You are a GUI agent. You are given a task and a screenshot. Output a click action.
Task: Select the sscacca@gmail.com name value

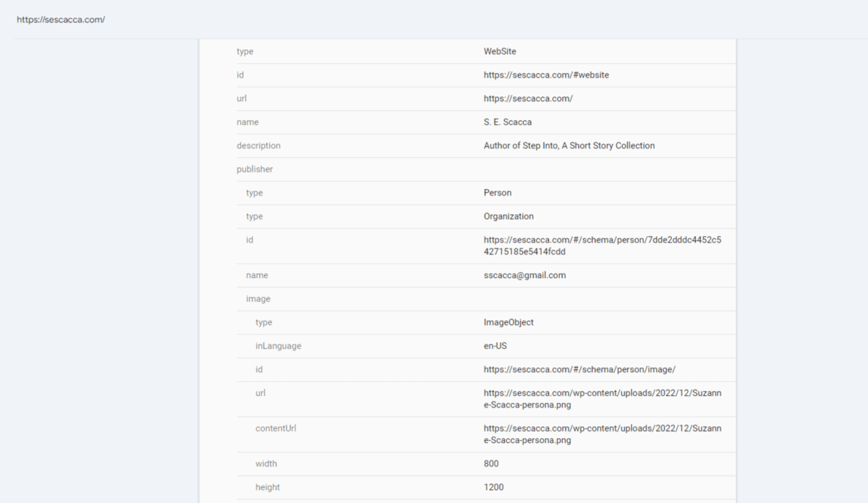click(x=524, y=275)
